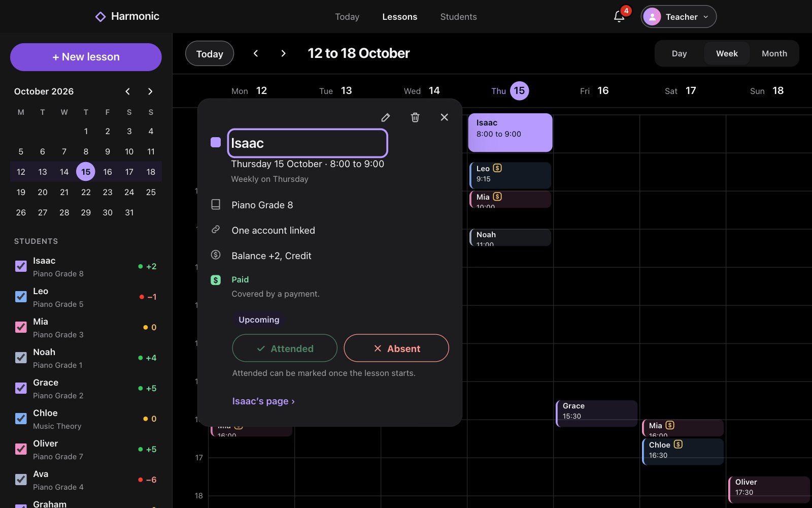The height and width of the screenshot is (508, 812).
Task: Click the payment badge on Leo 9:15 lesson
Action: click(497, 168)
